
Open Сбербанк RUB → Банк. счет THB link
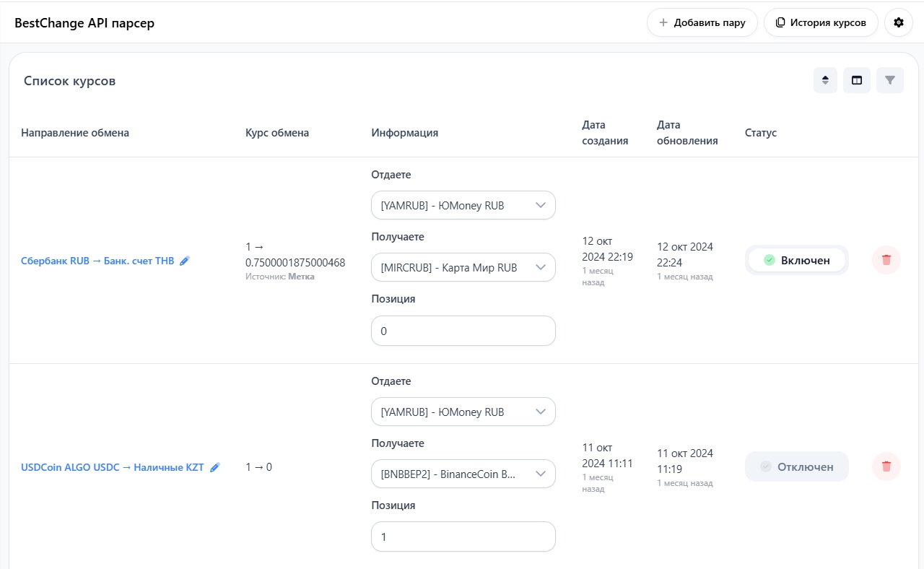pos(97,261)
